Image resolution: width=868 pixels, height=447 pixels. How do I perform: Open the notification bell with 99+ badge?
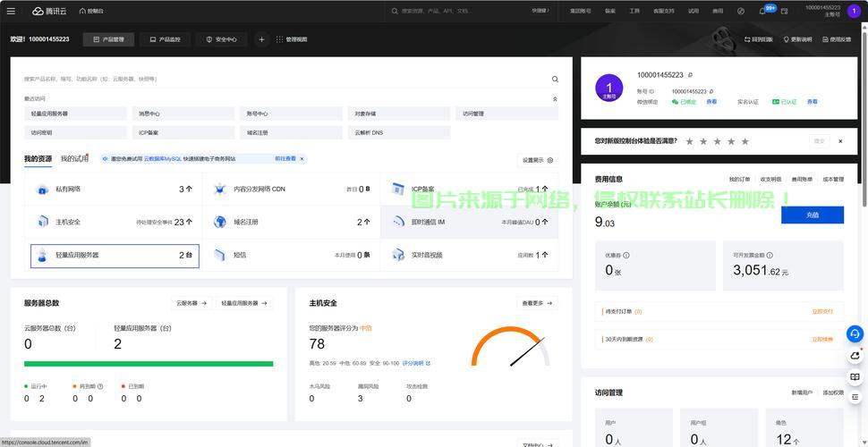coord(762,11)
